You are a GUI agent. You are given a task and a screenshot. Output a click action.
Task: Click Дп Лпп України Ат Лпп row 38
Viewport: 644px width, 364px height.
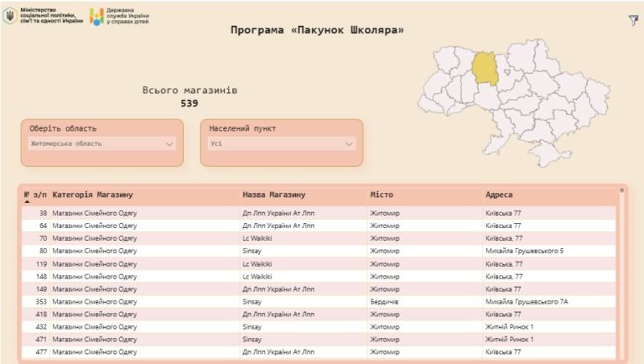point(278,213)
